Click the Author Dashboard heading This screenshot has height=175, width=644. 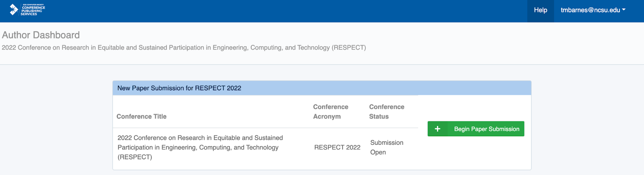click(41, 35)
